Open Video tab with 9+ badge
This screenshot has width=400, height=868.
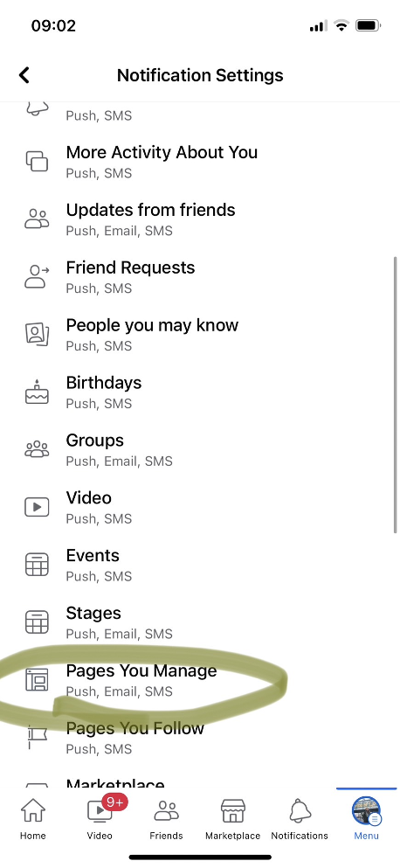100,819
